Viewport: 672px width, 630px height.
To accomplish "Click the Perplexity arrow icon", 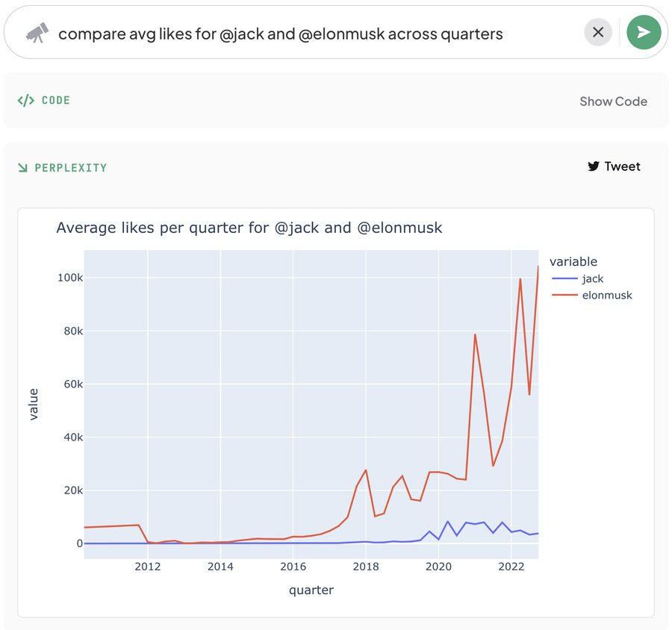I will (x=22, y=167).
